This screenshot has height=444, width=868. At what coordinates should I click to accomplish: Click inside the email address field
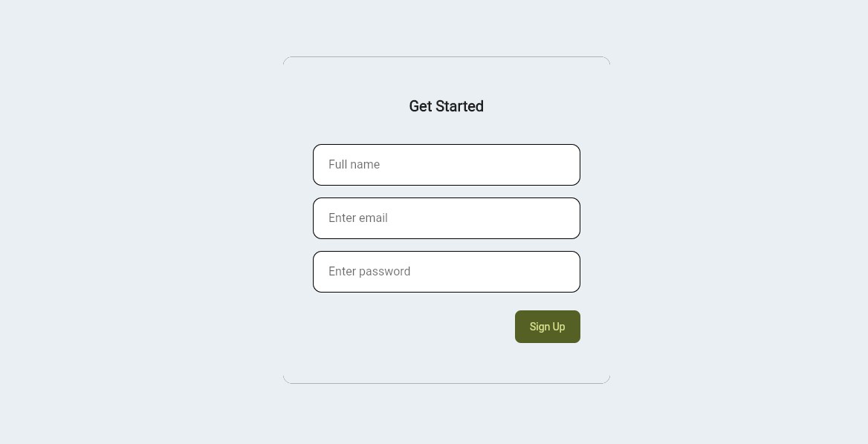pos(446,218)
